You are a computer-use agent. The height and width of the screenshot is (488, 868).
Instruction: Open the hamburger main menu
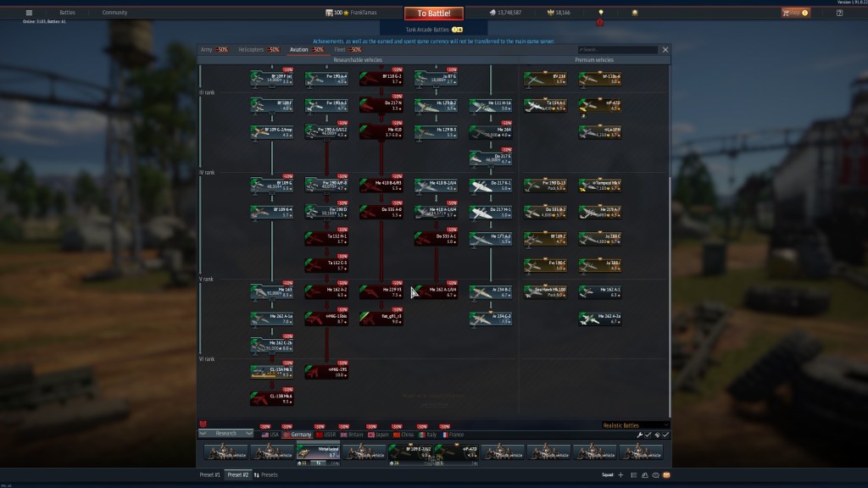point(29,13)
